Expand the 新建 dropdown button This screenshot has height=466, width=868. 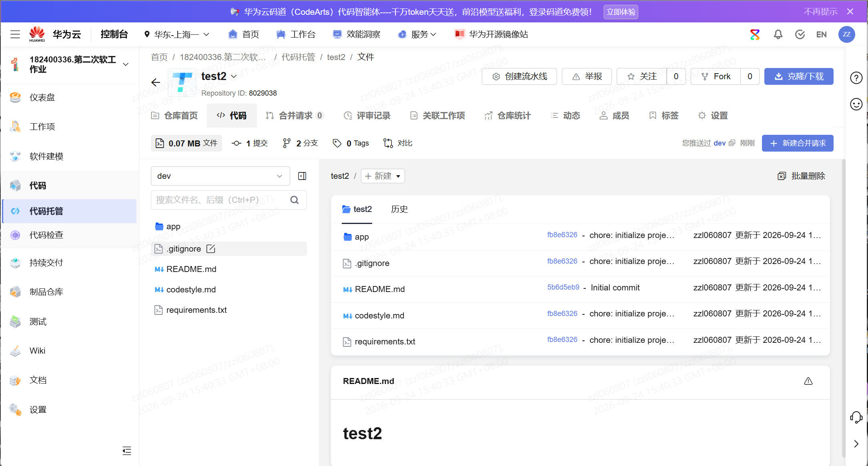coord(383,176)
